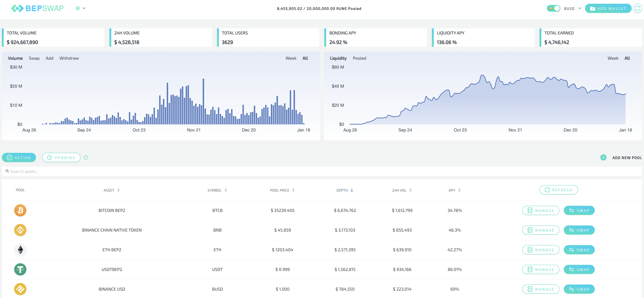
Task: Select the Liquidity chart tab
Action: click(x=338, y=58)
